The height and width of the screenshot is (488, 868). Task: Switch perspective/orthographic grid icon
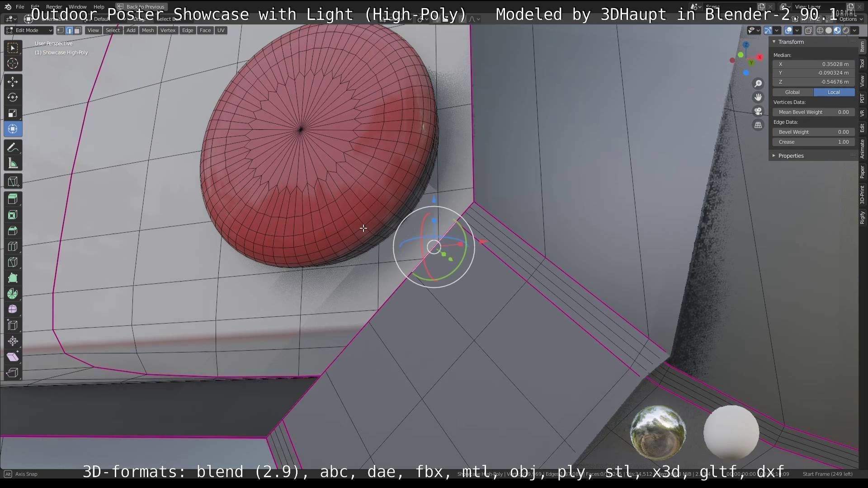[x=758, y=125]
